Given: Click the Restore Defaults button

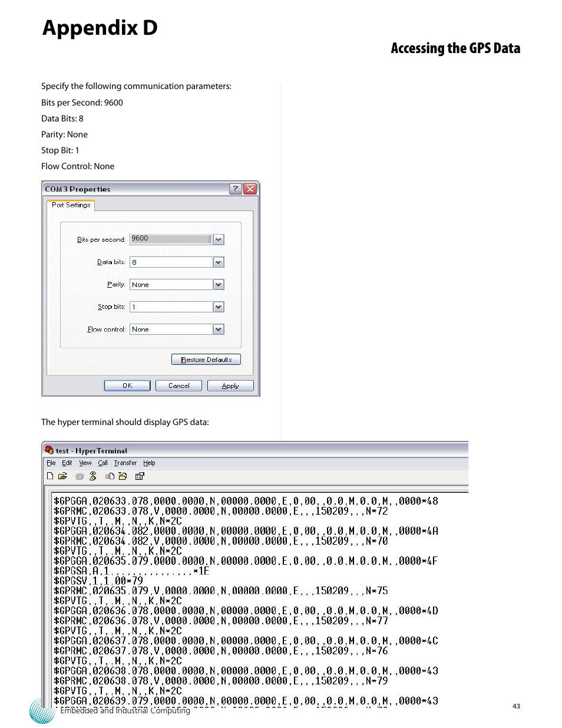Looking at the screenshot, I should click(x=206, y=360).
